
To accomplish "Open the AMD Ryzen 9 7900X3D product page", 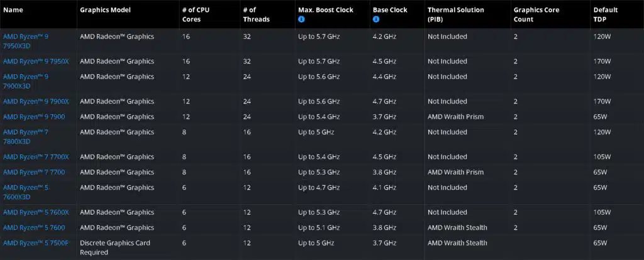I will (25, 81).
